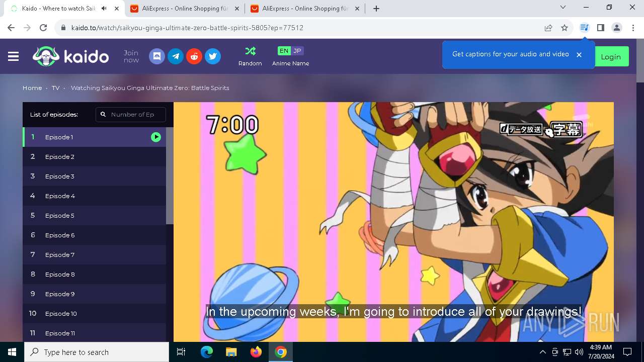Click the video player area

[x=393, y=222]
